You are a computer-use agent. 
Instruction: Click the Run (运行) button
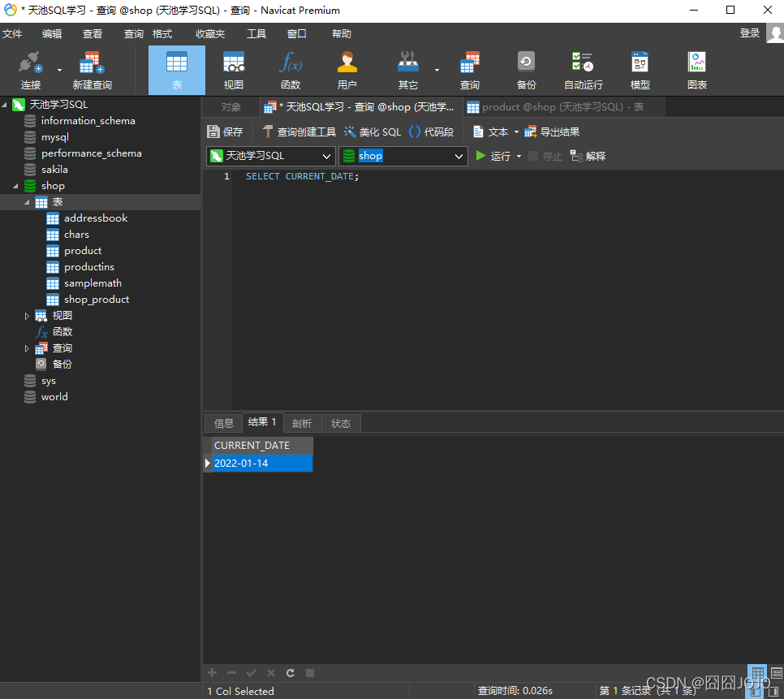pyautogui.click(x=493, y=156)
